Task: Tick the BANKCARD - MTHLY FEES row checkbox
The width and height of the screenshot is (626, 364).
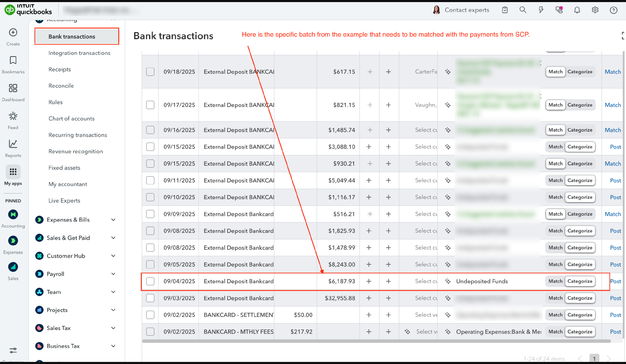Action: [150, 331]
